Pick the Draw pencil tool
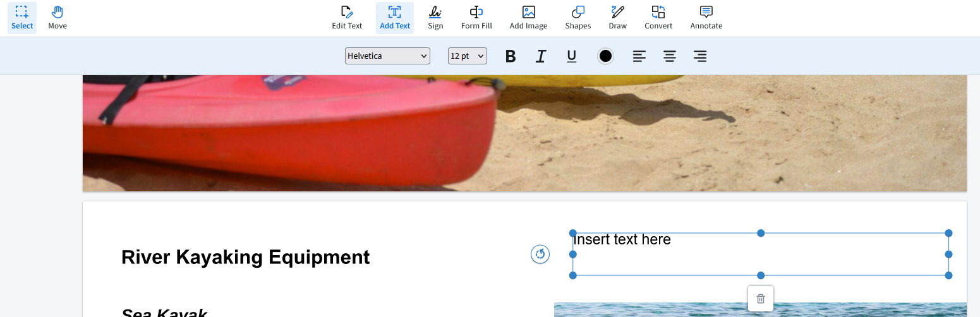Image resolution: width=980 pixels, height=317 pixels. [x=617, y=18]
